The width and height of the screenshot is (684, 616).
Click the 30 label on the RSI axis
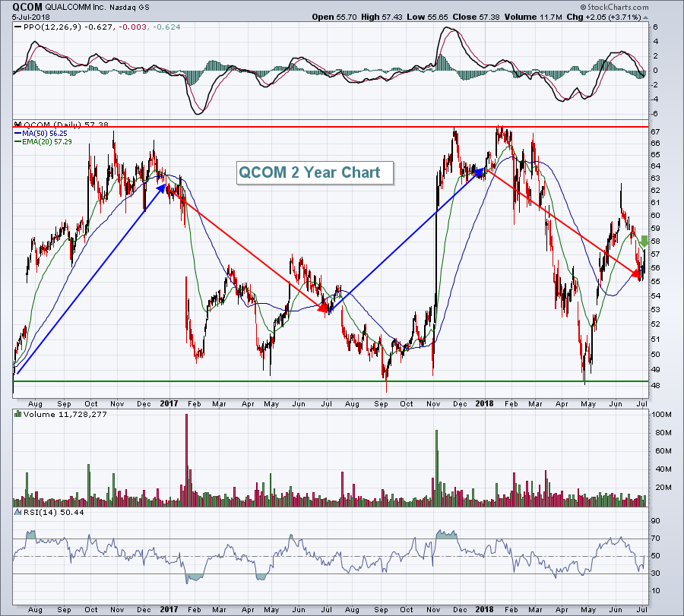coord(656,573)
